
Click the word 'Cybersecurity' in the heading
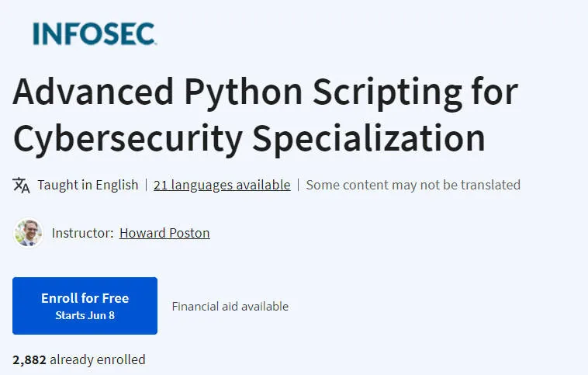128,139
